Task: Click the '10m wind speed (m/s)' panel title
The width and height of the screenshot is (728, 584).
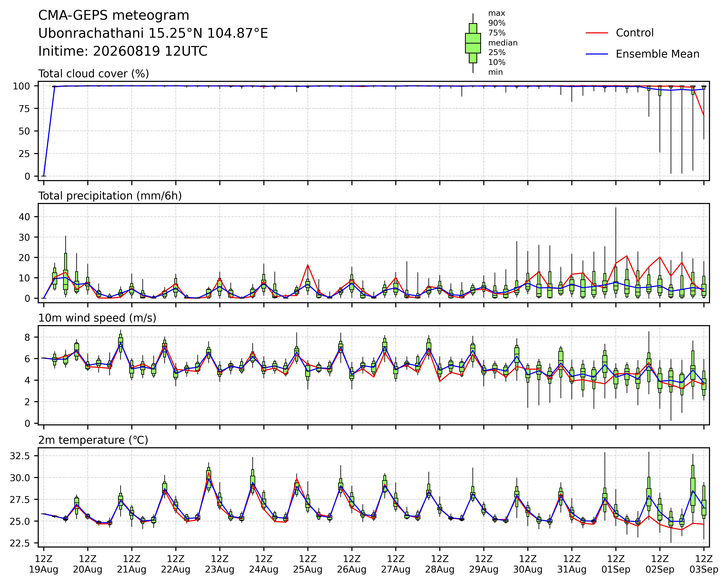Action: 97,318
